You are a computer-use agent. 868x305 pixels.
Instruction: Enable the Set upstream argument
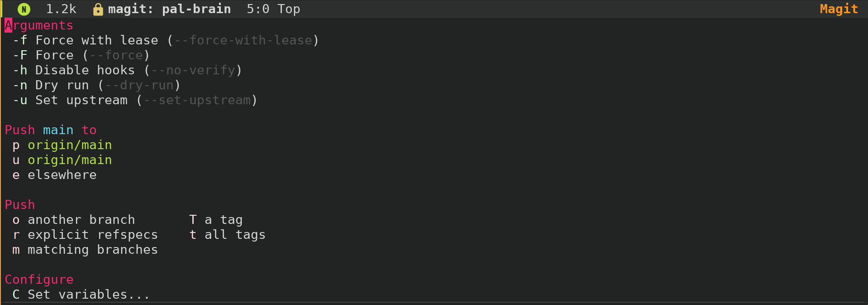135,100
